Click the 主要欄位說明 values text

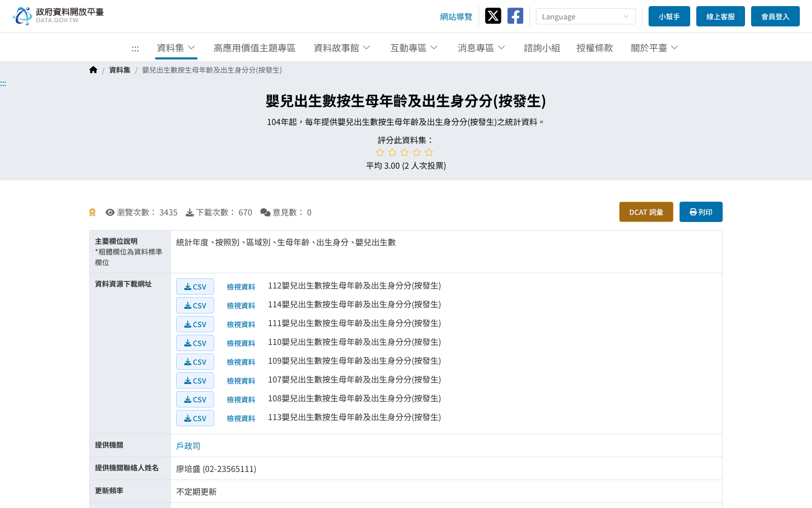tap(286, 242)
